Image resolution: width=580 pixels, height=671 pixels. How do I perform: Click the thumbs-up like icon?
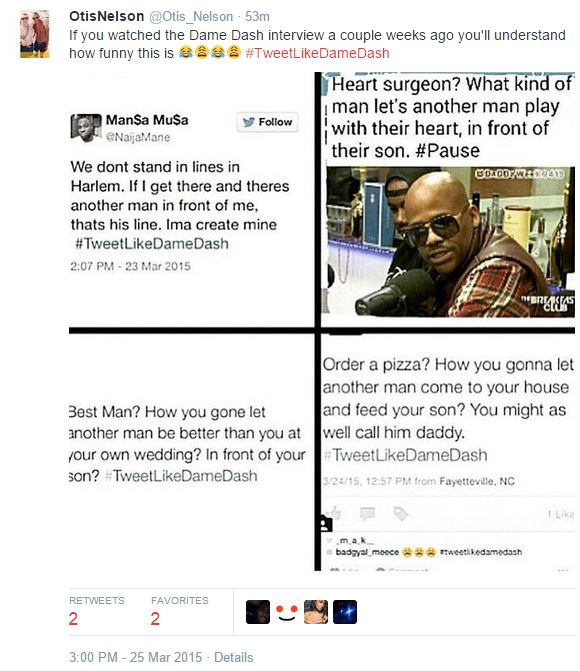coord(333,513)
